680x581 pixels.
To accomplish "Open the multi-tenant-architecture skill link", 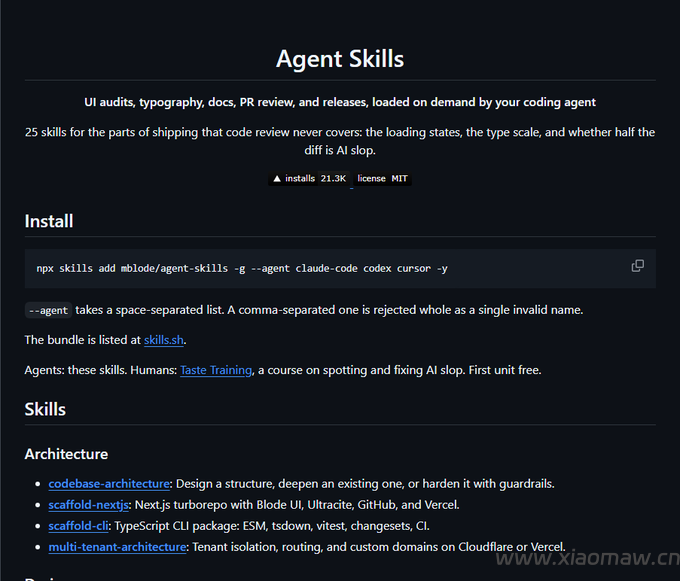I will click(x=117, y=547).
